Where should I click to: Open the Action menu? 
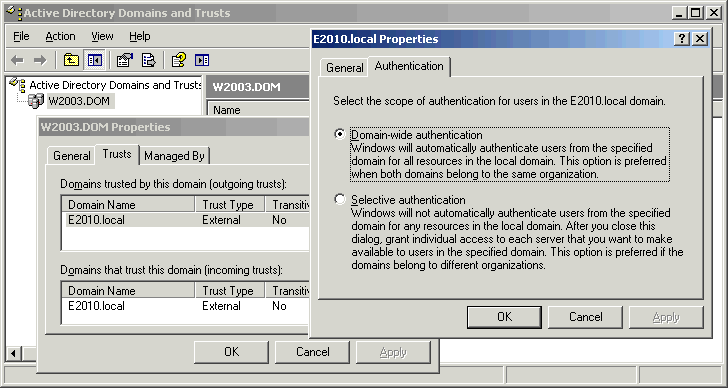click(x=60, y=36)
